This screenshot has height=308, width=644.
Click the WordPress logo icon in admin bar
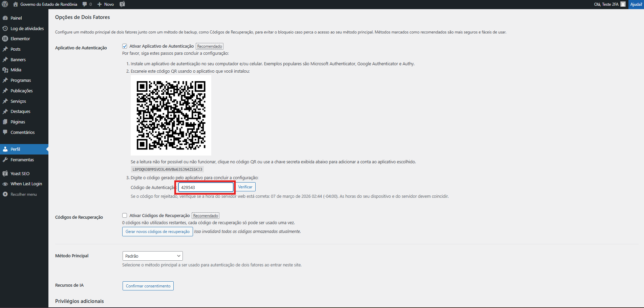tap(5, 4)
